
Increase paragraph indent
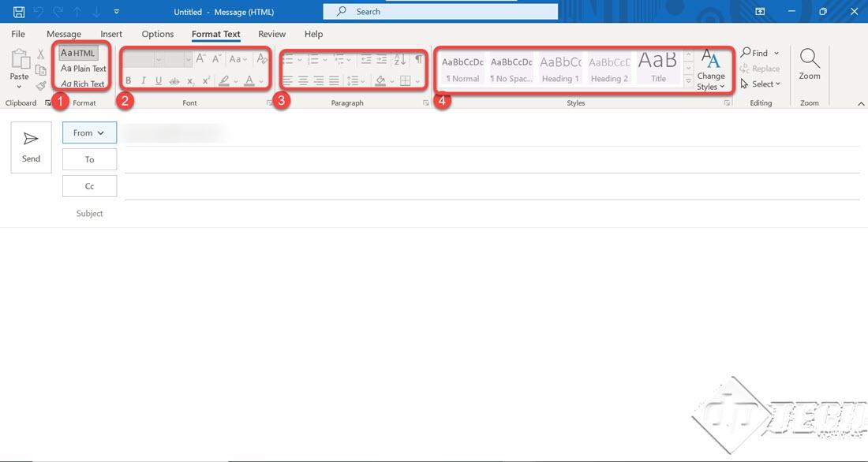tap(382, 59)
